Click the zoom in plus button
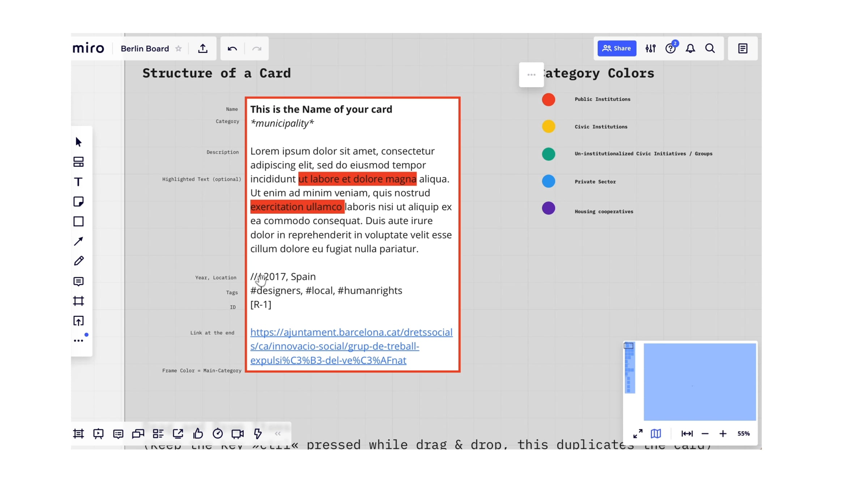Screen dimensions: 868x488 (x=723, y=433)
